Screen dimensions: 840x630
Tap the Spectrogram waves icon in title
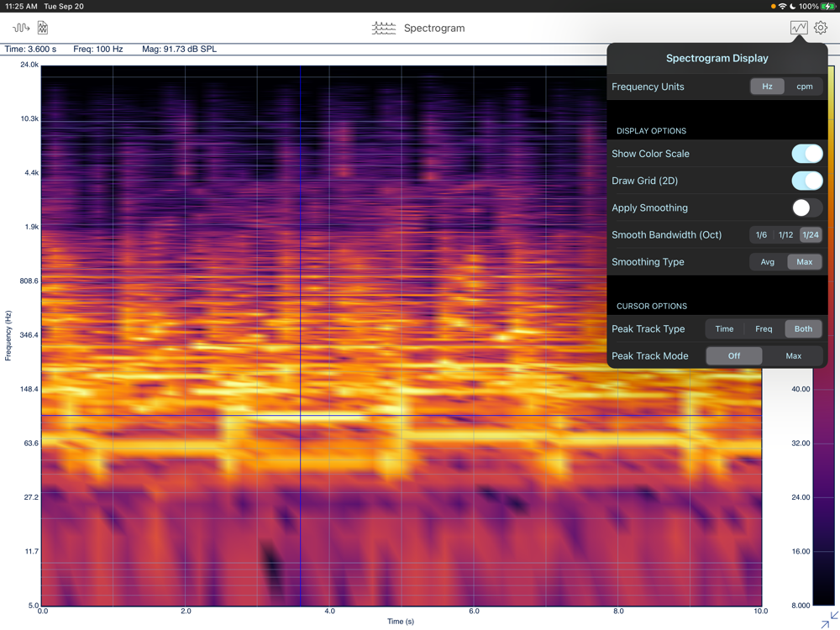click(x=384, y=28)
